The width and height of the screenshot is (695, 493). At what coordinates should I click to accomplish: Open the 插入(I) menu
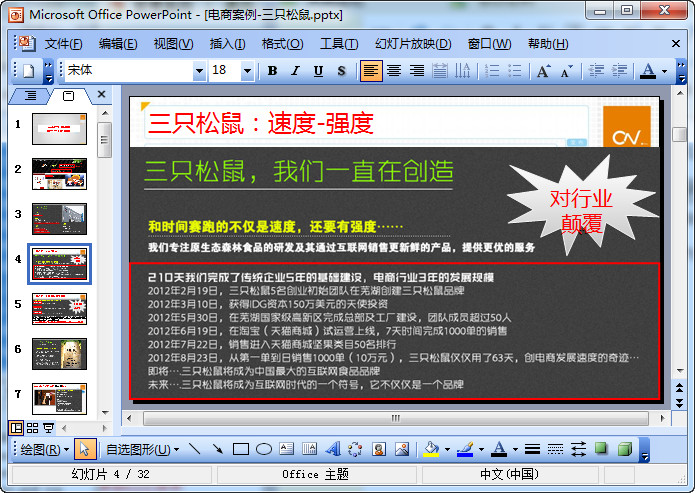pos(227,44)
